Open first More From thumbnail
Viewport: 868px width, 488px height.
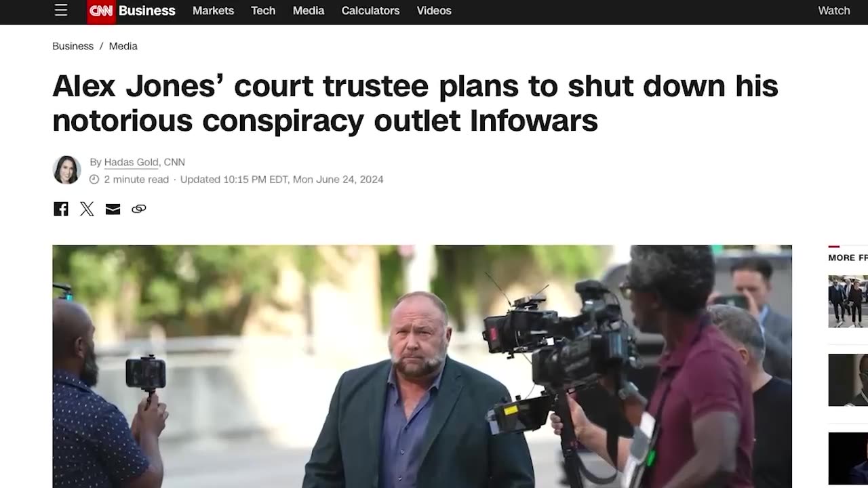[x=848, y=301]
